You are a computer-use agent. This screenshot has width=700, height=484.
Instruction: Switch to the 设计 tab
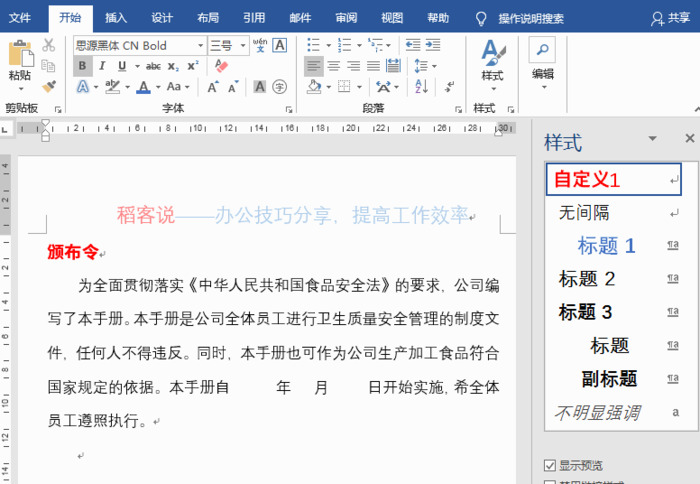click(162, 18)
